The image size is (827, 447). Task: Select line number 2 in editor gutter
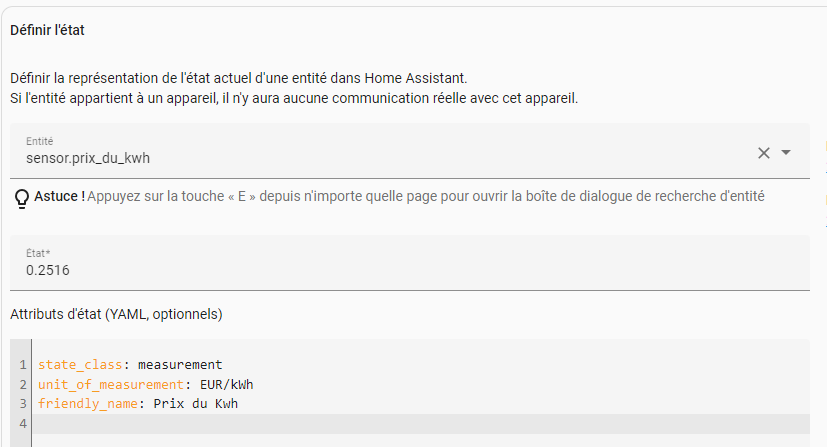click(23, 385)
